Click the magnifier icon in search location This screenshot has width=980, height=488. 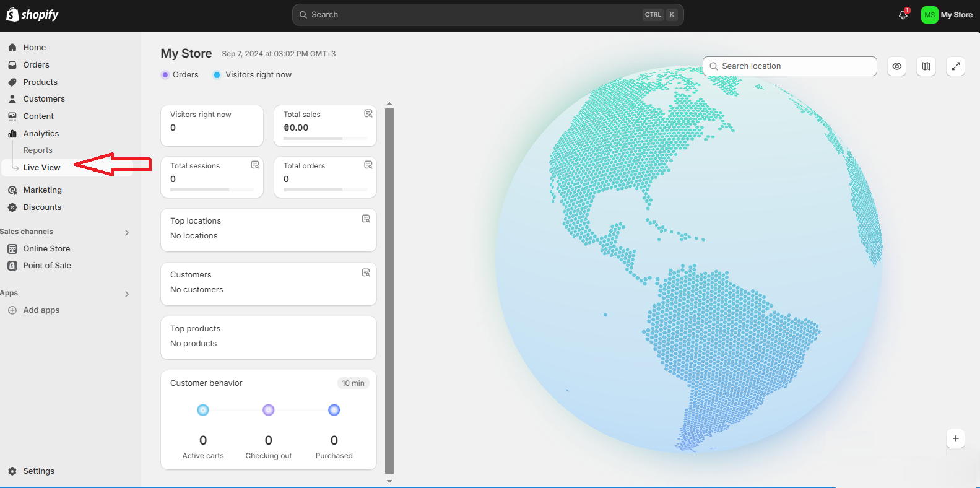(x=714, y=66)
